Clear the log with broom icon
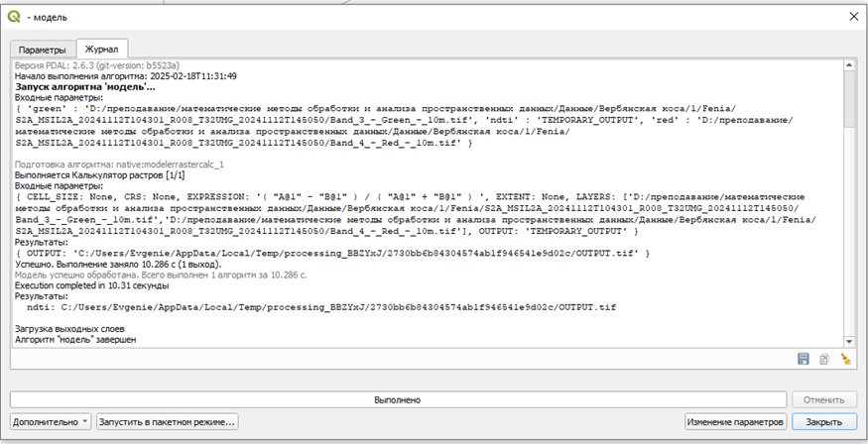This screenshot has height=444, width=868. pos(845,359)
